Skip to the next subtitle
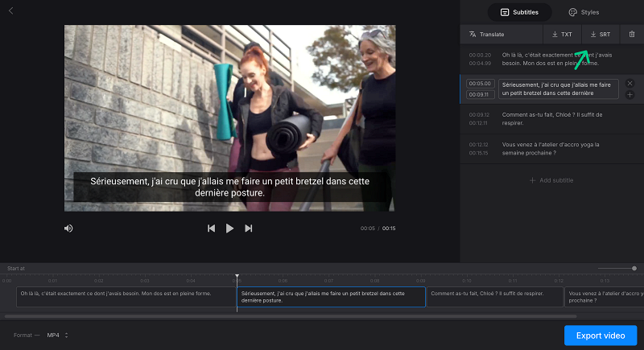The image size is (644, 350). [249, 229]
